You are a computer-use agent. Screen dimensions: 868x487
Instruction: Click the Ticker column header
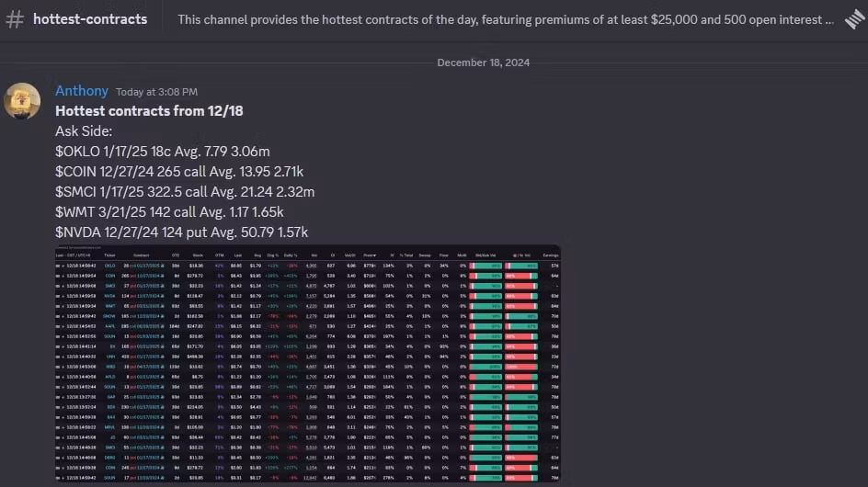click(x=109, y=255)
